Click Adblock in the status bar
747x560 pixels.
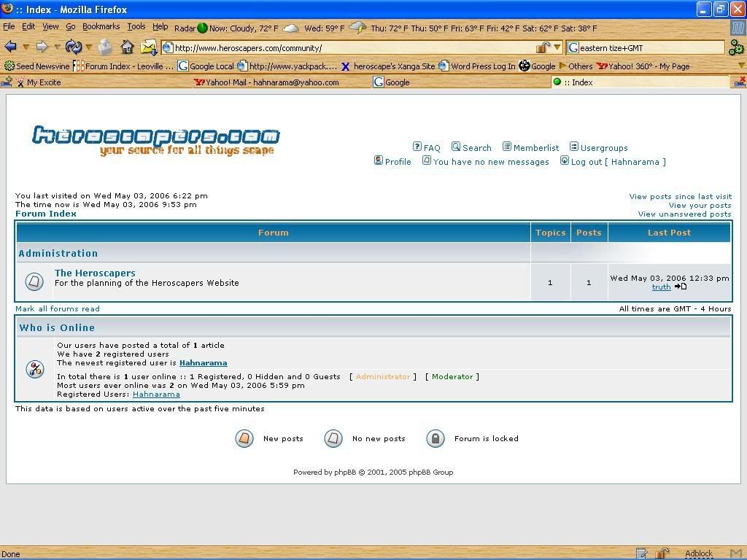point(698,553)
